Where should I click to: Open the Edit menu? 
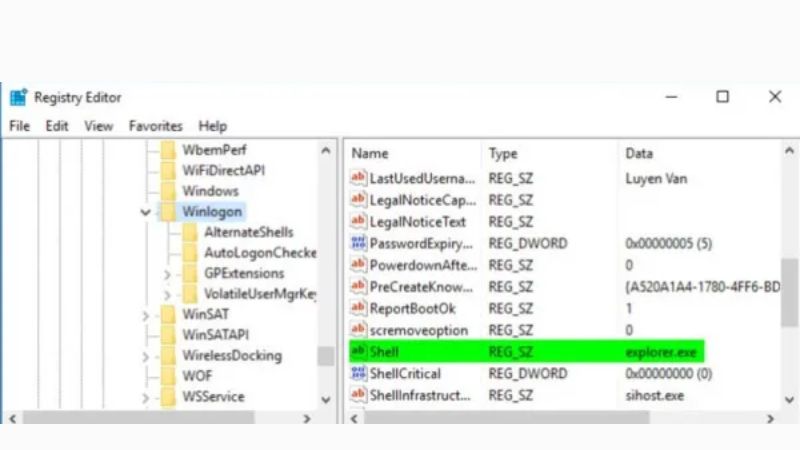pos(57,126)
